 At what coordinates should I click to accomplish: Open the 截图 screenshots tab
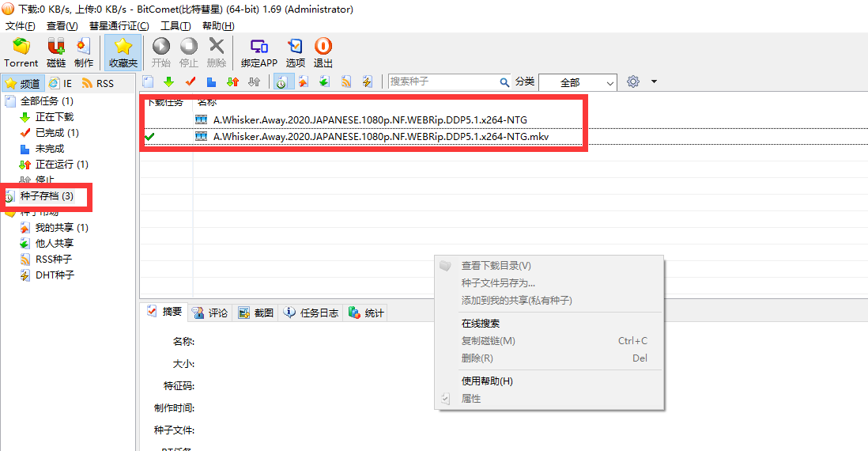(x=256, y=313)
